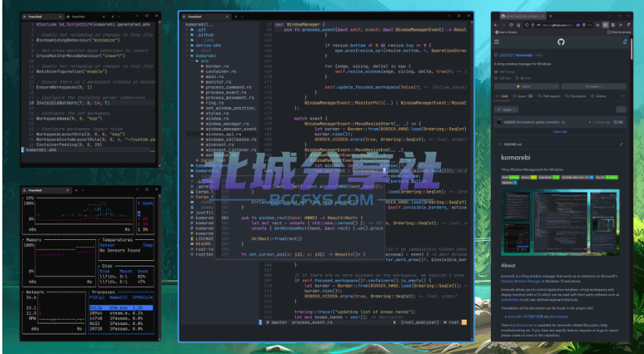The image size is (644, 354).
Task: Open the Other Bookmarks folder in the browser
Action: tap(618, 32)
